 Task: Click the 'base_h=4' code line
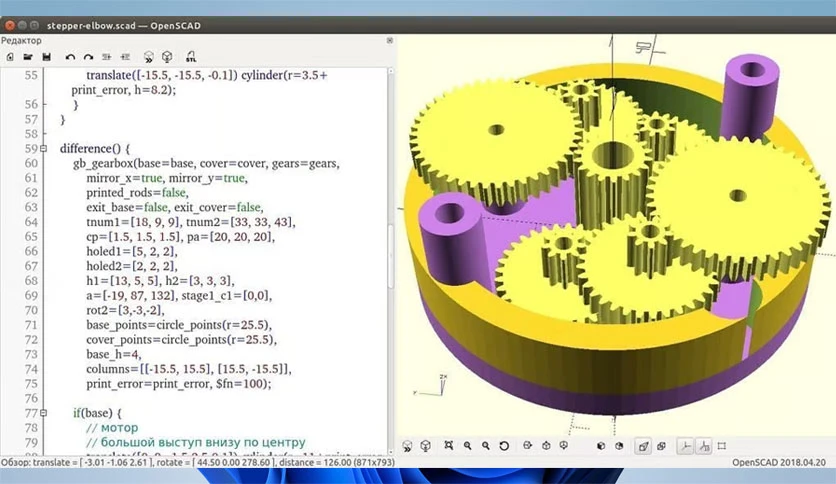pos(114,354)
